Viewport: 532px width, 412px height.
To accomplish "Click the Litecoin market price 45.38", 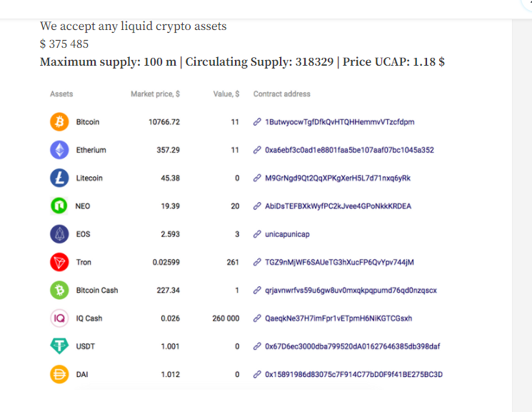I will [171, 179].
